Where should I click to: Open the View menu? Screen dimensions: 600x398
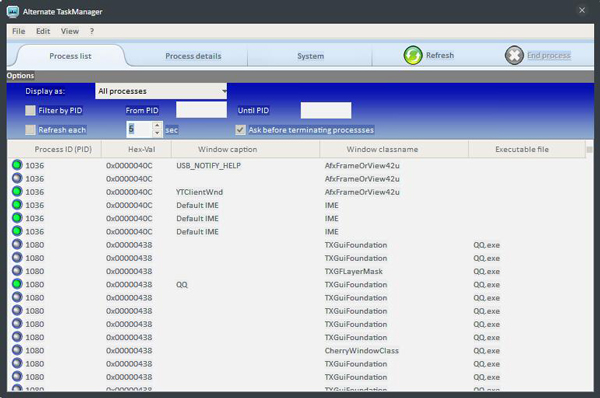pyautogui.click(x=70, y=31)
